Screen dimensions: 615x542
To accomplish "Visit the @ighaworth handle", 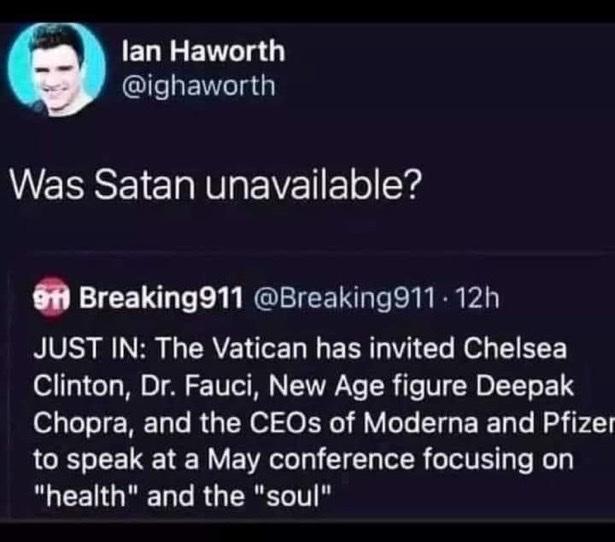I will 199,87.
